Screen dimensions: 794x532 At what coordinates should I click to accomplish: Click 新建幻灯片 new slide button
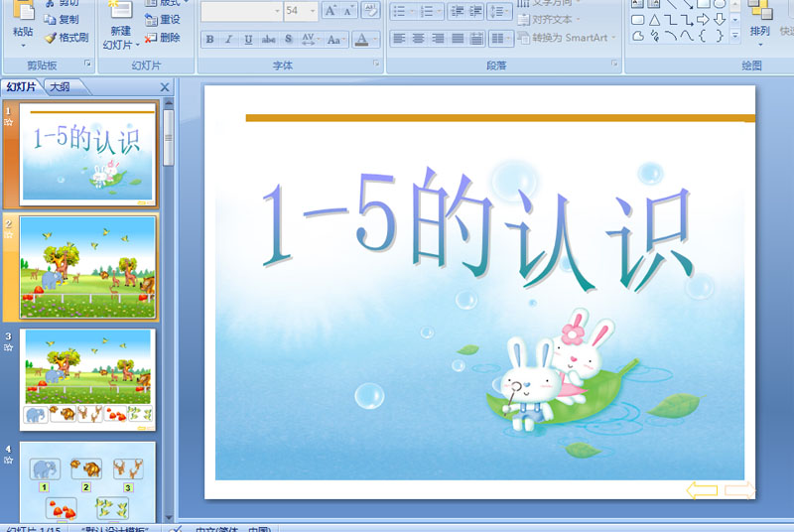tap(120, 25)
